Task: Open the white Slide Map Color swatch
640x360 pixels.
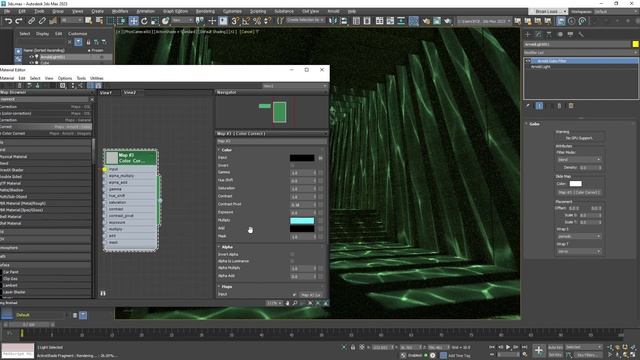Action: (x=575, y=184)
